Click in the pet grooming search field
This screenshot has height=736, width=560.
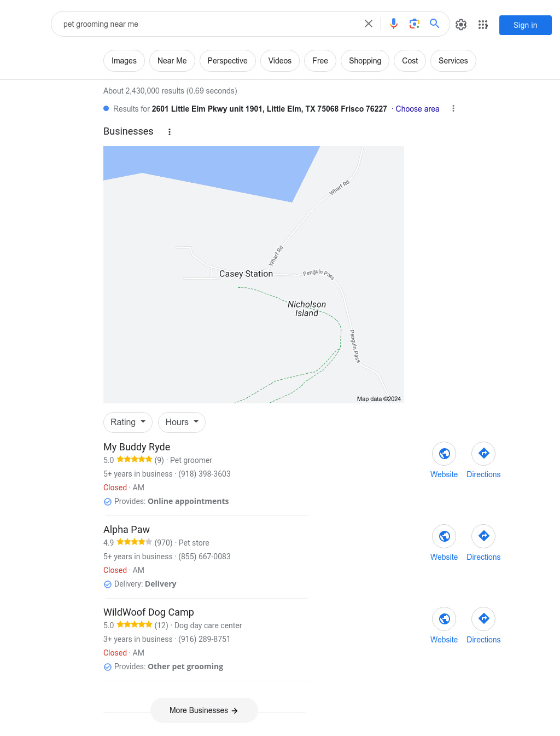click(208, 24)
